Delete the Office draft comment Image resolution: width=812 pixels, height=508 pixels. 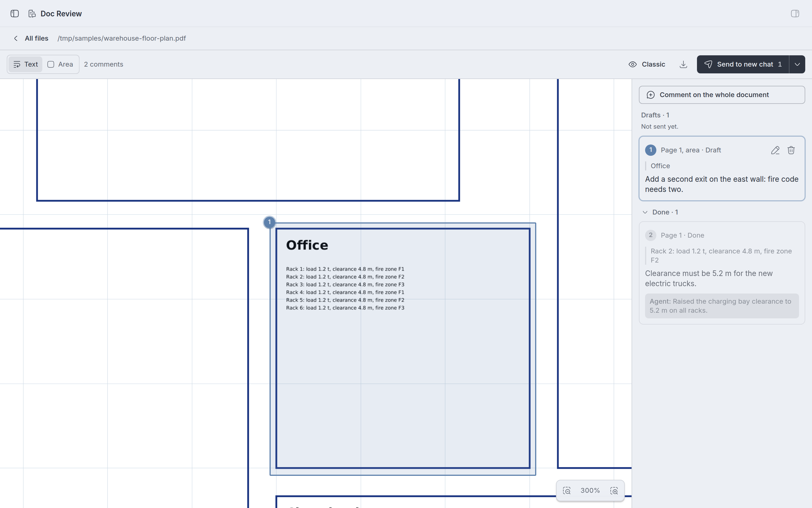[791, 150]
